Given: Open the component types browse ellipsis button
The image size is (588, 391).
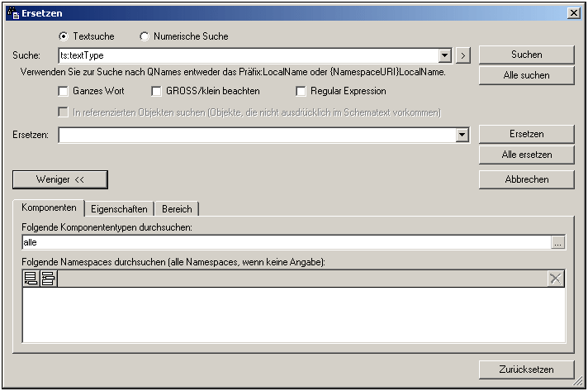Looking at the screenshot, I should [558, 242].
